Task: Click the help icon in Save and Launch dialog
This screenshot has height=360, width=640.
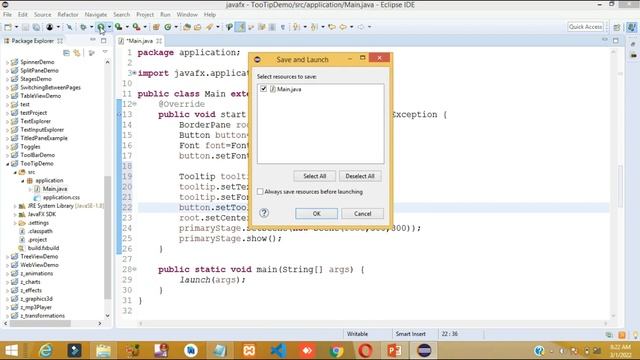Action: click(x=264, y=213)
